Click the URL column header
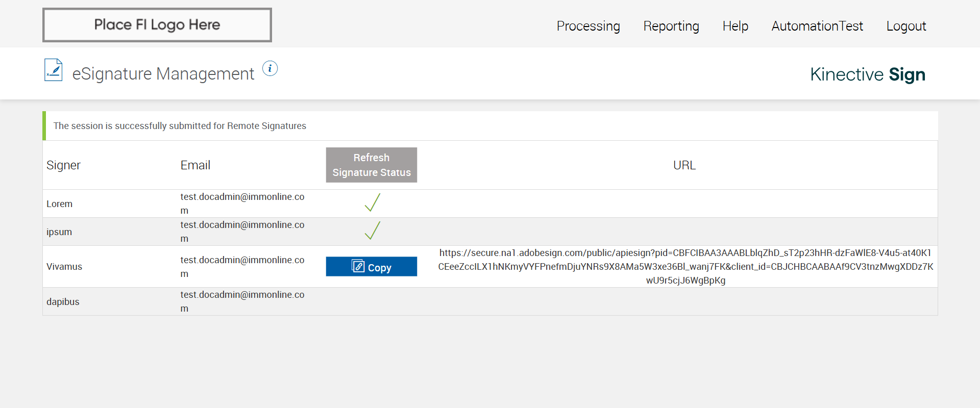The height and width of the screenshot is (408, 980). coord(684,165)
